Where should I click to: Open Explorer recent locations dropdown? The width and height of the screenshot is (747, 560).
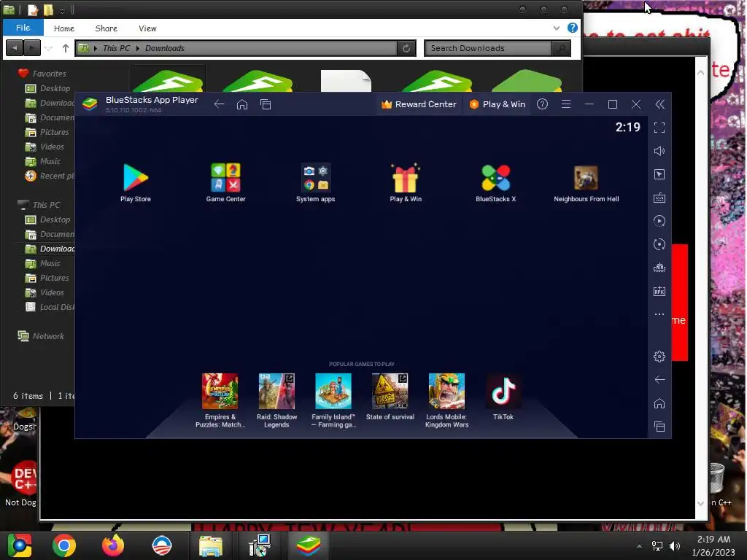[x=48, y=48]
